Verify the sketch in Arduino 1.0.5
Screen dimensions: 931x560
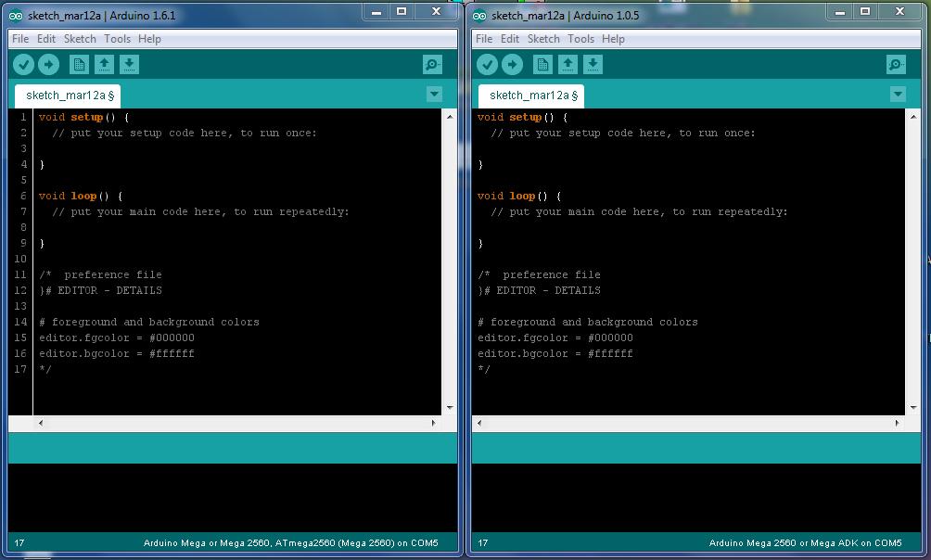(x=488, y=64)
